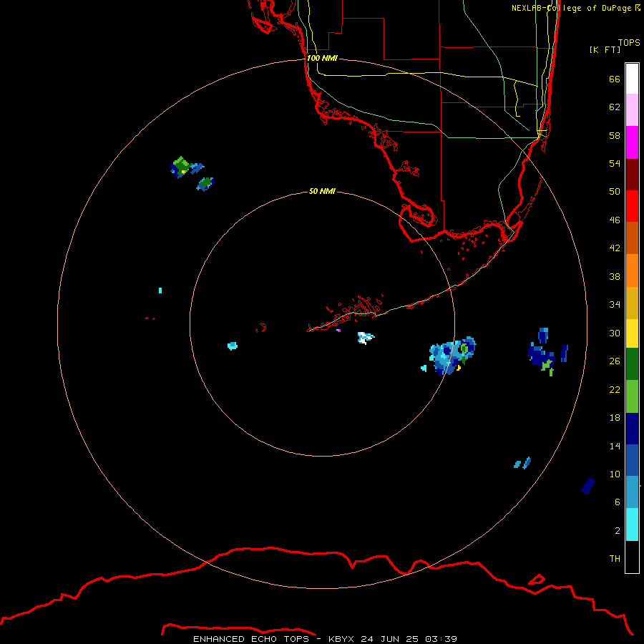Click legend value "18"
This screenshot has height=644, width=644.
[615, 418]
